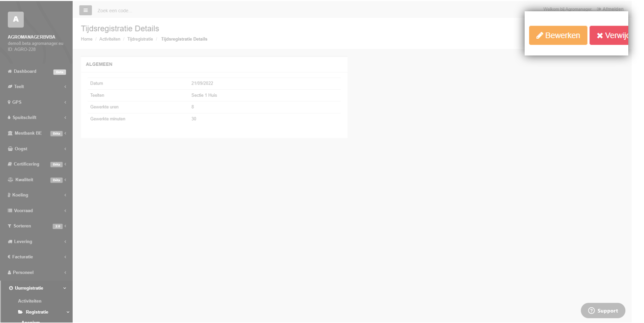Click the Facturatie euro icon

tap(9, 257)
